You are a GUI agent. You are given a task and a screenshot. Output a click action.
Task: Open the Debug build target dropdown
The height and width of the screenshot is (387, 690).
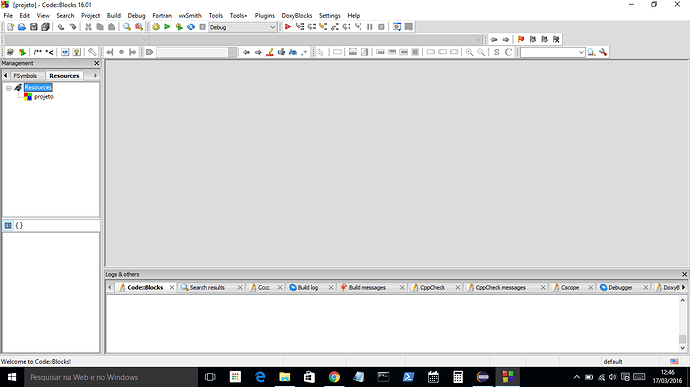click(272, 27)
